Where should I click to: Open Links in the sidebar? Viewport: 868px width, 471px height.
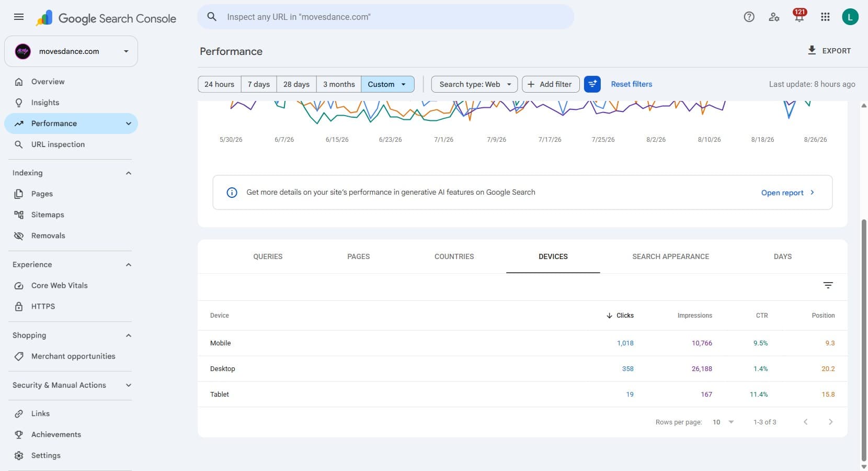click(71, 413)
